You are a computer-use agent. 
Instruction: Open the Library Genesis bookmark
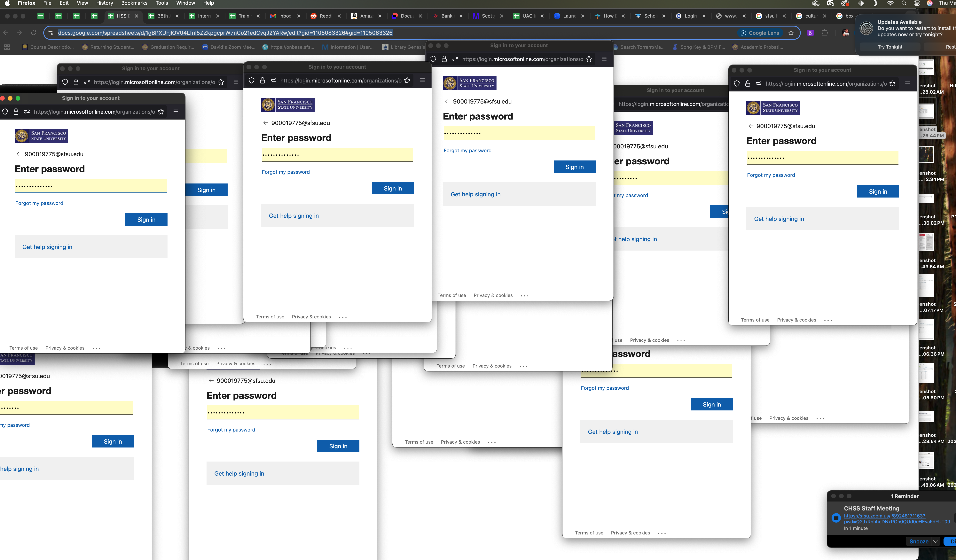point(404,47)
